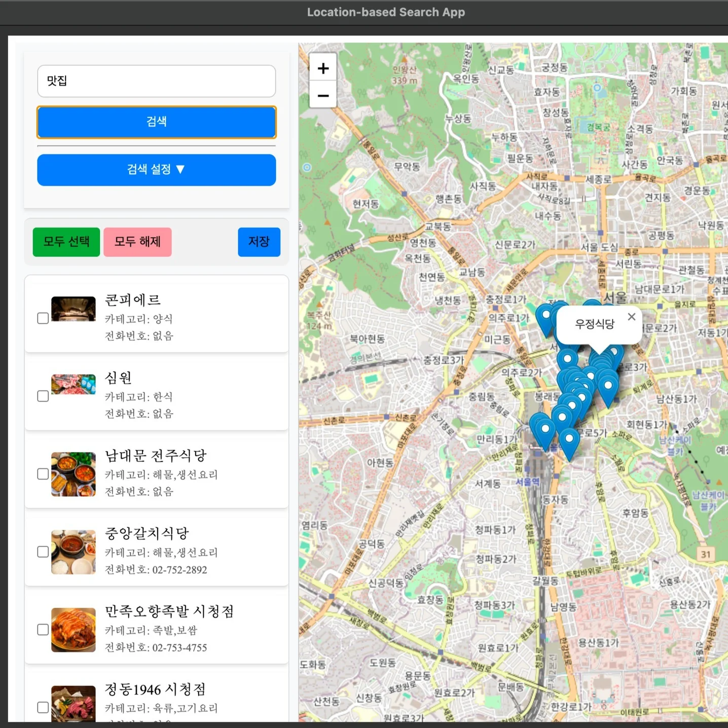
Task: Click the 카테고리: 족발,보쌈 text
Action: [x=151, y=630]
